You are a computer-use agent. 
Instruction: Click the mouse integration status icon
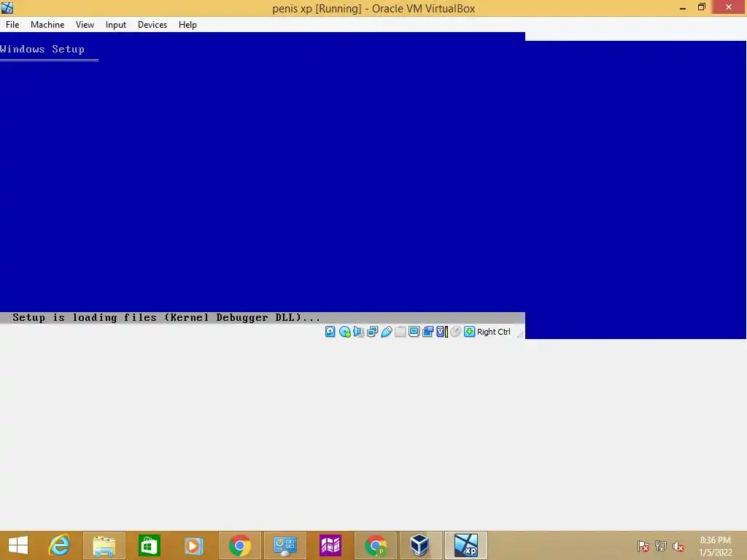click(455, 332)
